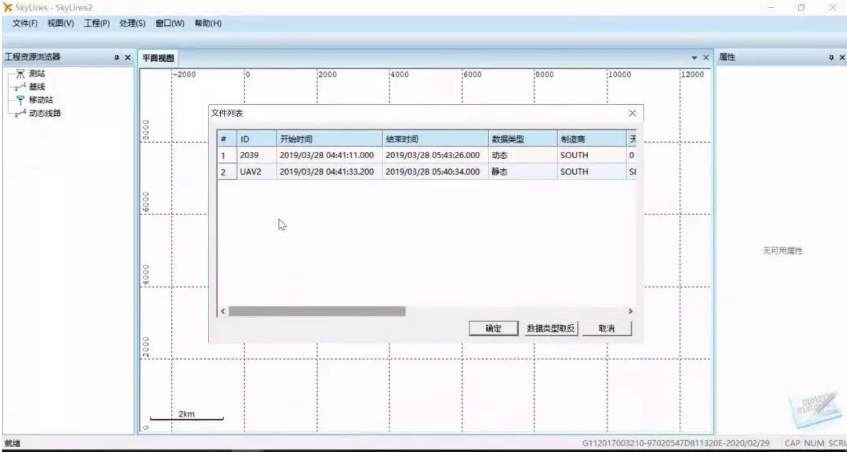The width and height of the screenshot is (847, 452).
Task: Select the 基线 baseline tree icon
Action: tap(19, 87)
